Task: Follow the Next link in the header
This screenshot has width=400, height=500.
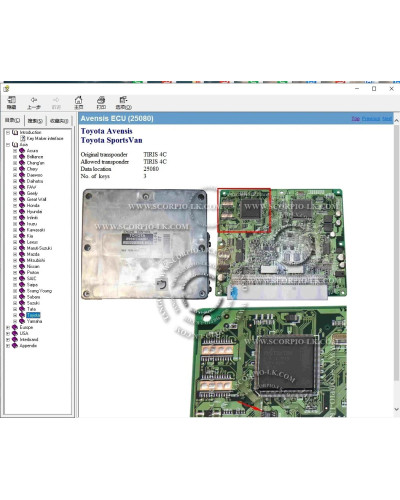Action: 387,119
